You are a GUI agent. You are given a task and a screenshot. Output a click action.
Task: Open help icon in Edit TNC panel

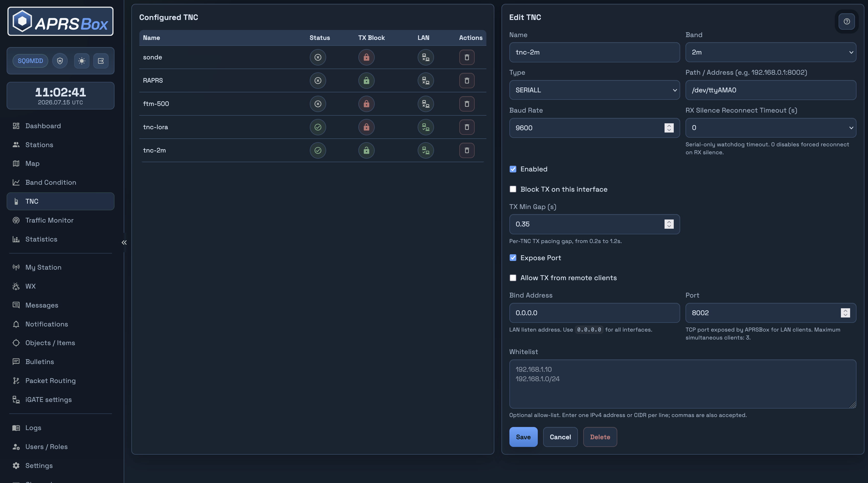847,21
